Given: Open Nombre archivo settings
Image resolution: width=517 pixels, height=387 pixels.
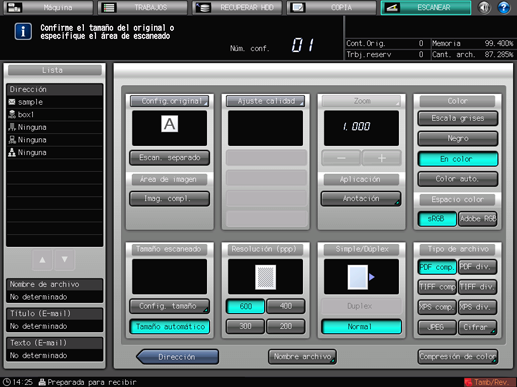Looking at the screenshot, I should coord(302,357).
